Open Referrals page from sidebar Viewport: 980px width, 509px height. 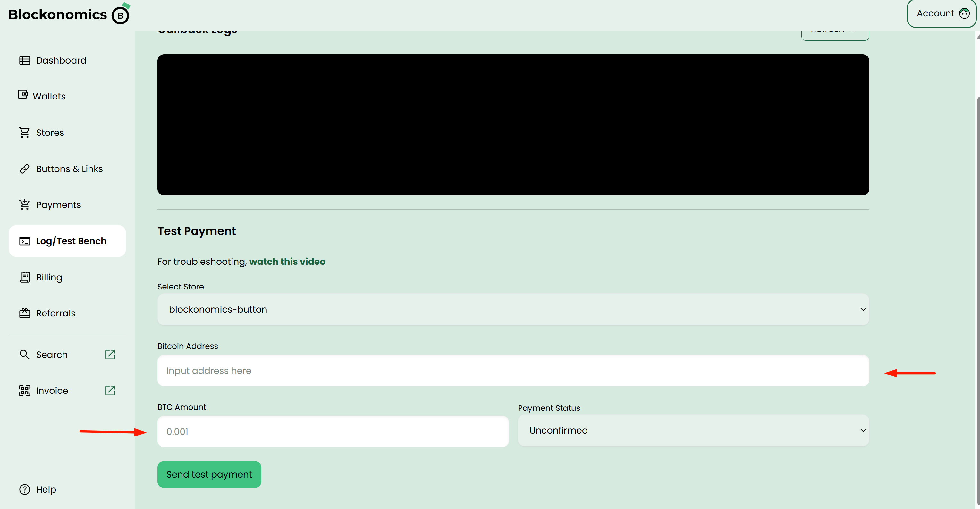pos(55,313)
